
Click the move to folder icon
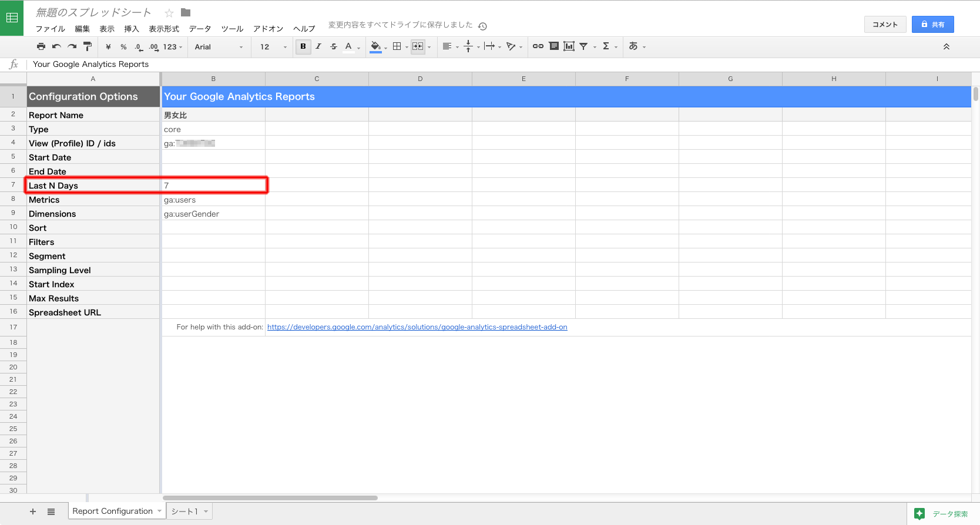(x=186, y=12)
